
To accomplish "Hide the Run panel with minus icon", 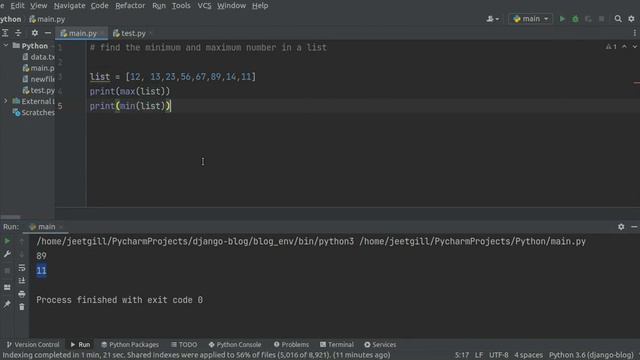I will point(634,227).
